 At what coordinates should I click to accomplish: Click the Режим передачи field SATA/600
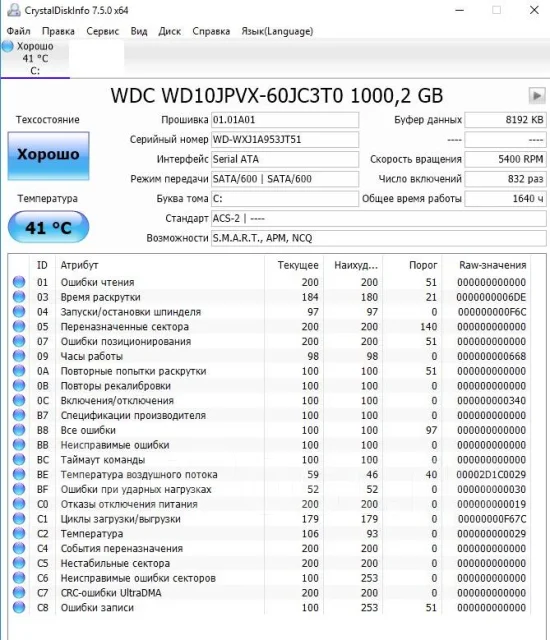tap(285, 179)
